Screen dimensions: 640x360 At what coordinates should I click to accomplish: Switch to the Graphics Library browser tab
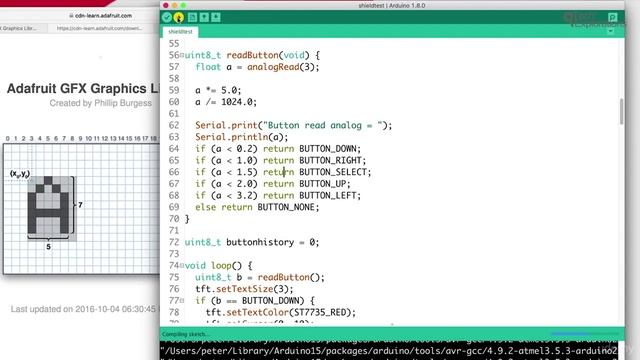(x=20, y=28)
